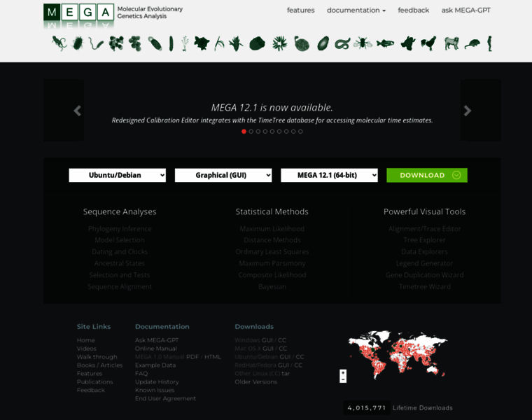This screenshot has height=420, width=532.
Task: Select the last carousel indicator dot
Action: click(300, 132)
